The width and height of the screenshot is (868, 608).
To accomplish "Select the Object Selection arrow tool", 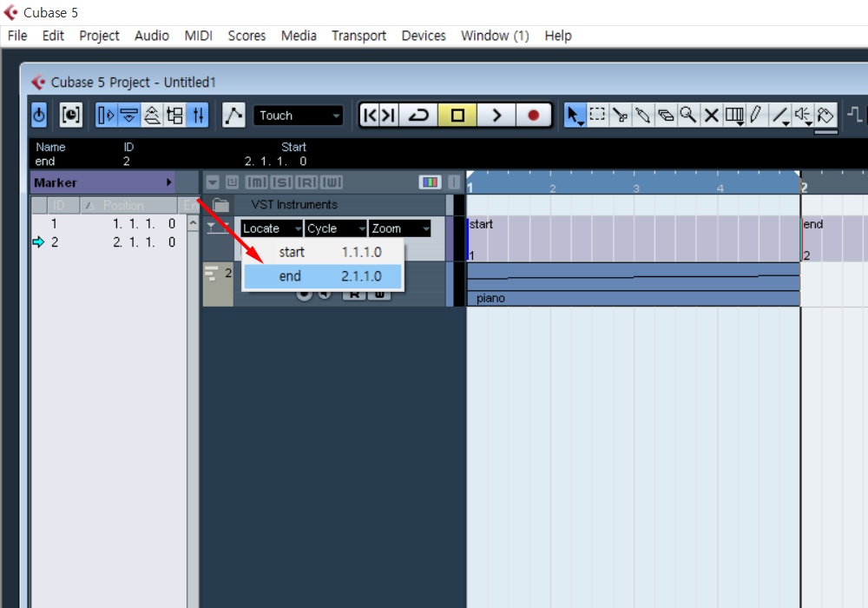I will pyautogui.click(x=574, y=116).
